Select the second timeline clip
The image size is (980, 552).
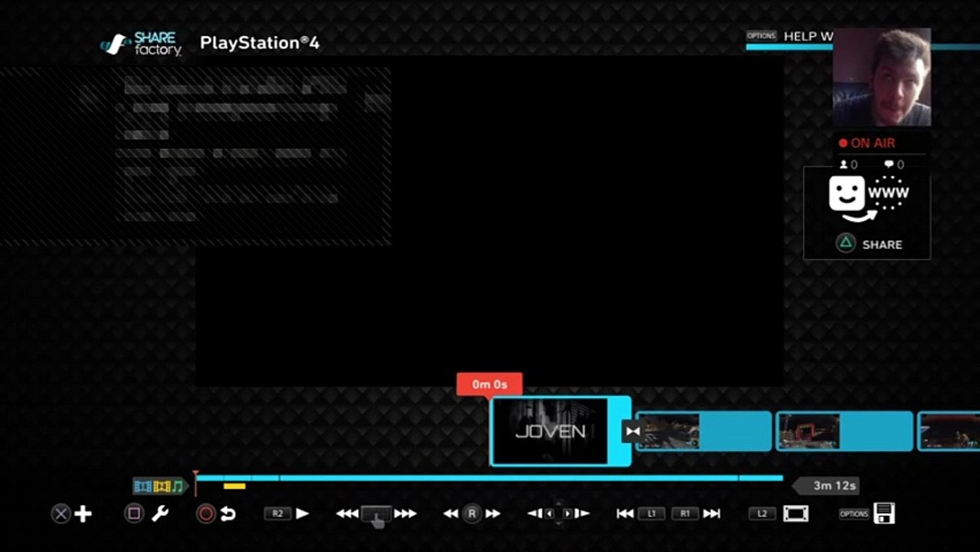point(703,431)
